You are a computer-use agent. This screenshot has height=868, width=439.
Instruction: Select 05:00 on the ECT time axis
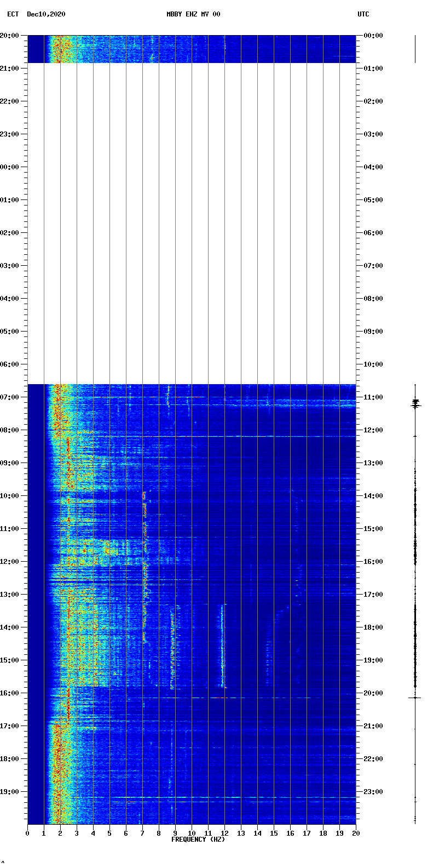pos(10,332)
